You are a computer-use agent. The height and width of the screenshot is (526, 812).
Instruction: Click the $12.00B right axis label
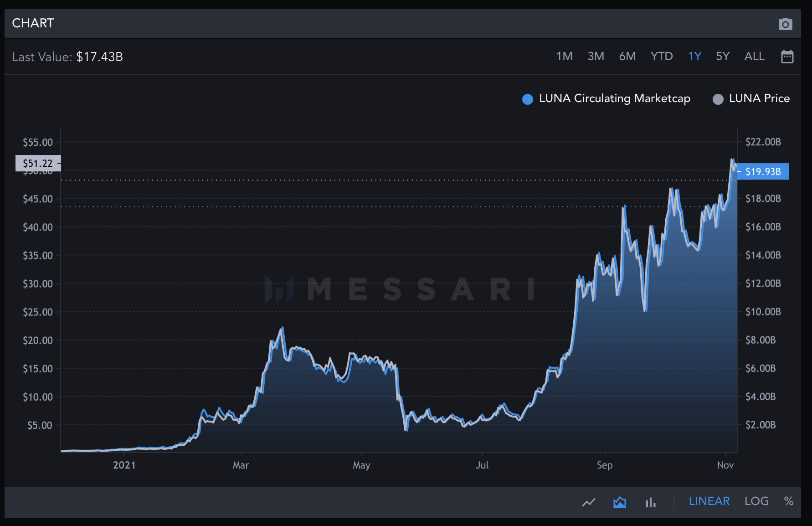pos(763,284)
